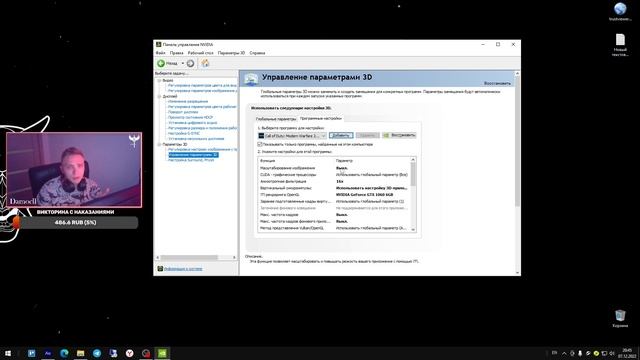Click settings list scroll-down arrow
This screenshot has width=640, height=360.
tap(413, 230)
